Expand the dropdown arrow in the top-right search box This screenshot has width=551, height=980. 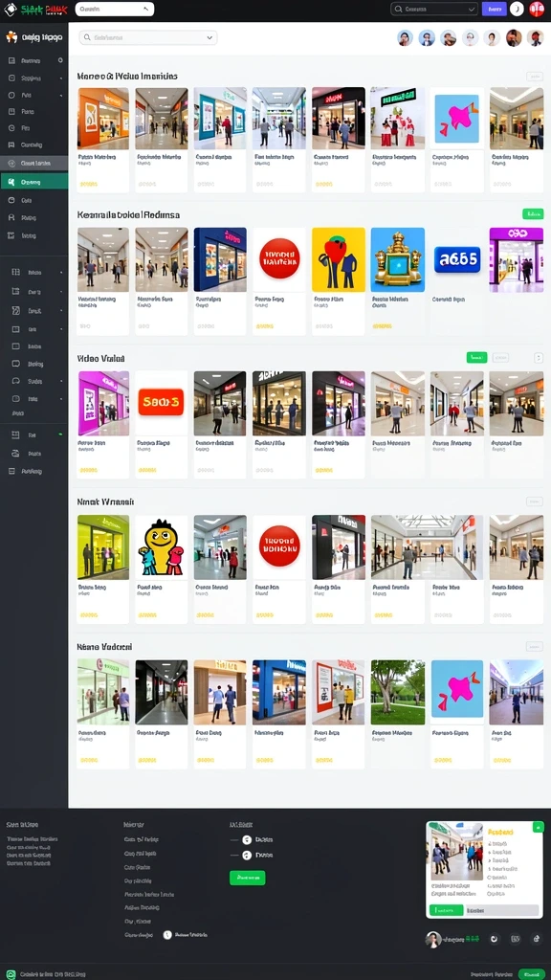click(471, 9)
